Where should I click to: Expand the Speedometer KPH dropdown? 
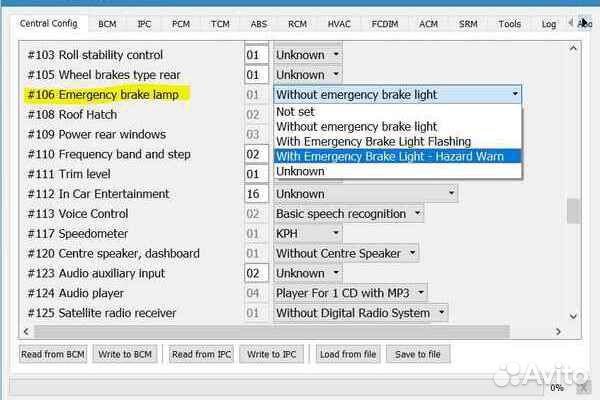click(x=335, y=234)
